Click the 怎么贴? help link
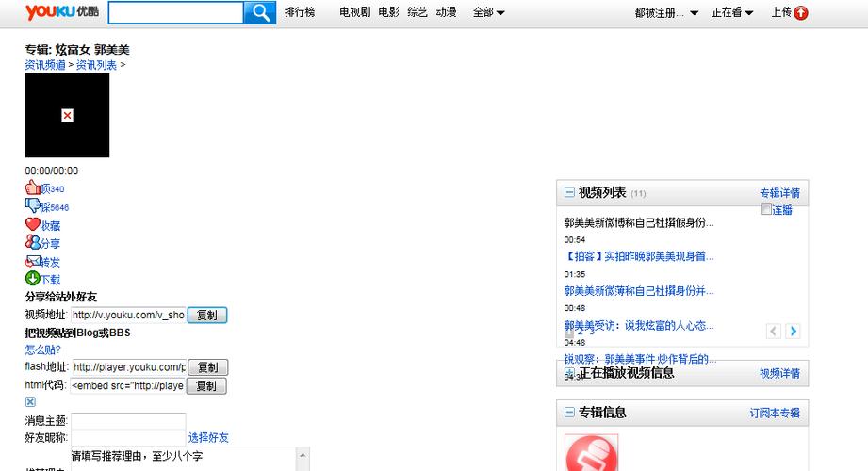Viewport: 868px width, 471px height. point(42,349)
